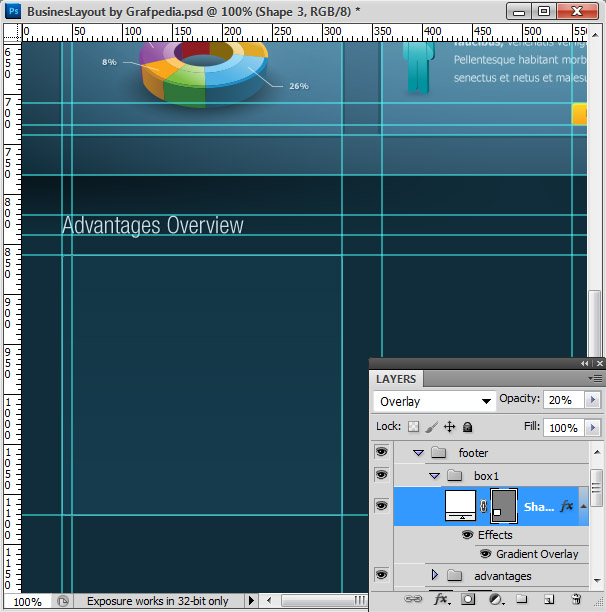Click the document vertical scrollbar thumb

594,323
